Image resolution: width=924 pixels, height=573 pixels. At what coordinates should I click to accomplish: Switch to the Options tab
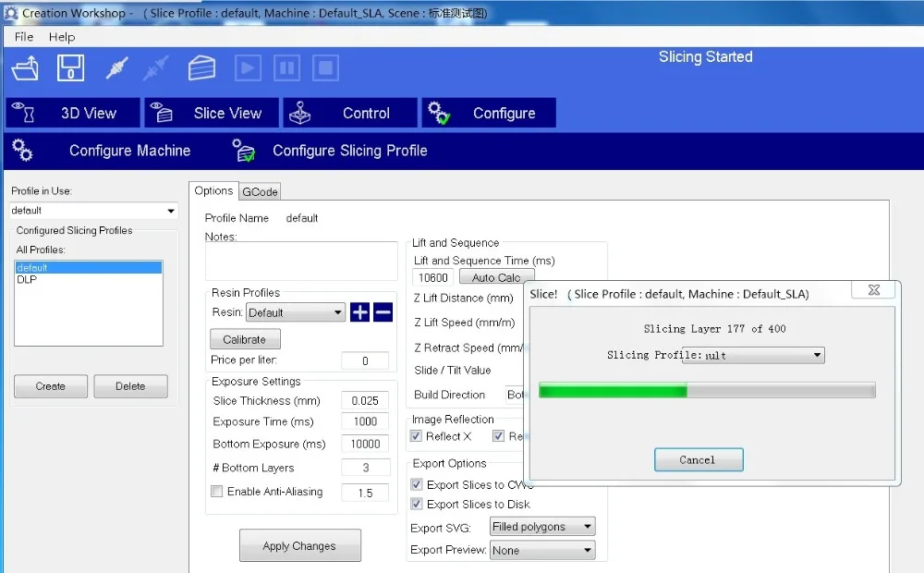coord(213,190)
